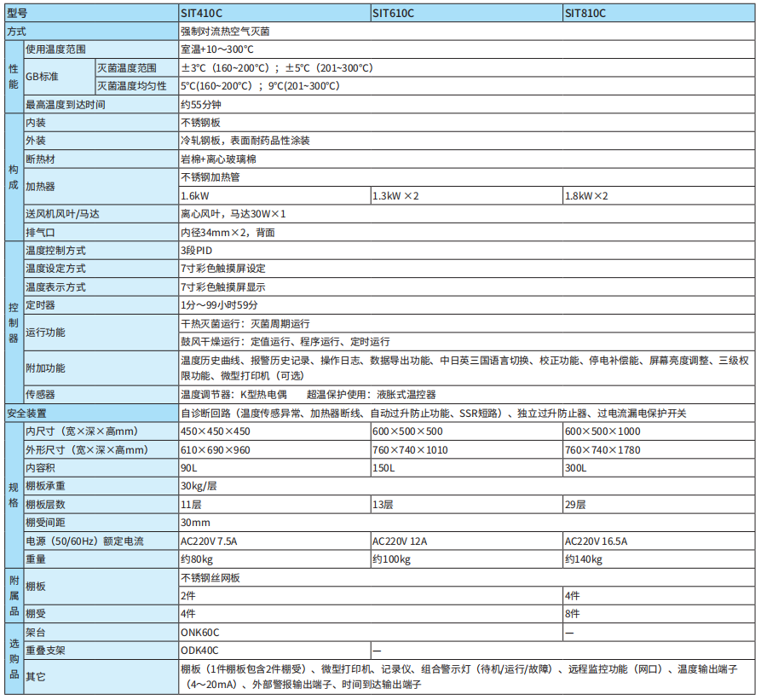This screenshot has height=700, width=761.
Task: Click the AC220V 16.5A power cell
Action: [605, 541]
